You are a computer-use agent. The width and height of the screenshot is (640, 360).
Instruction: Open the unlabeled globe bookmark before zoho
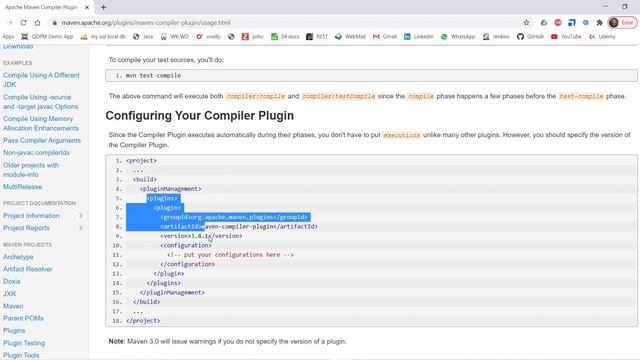[x=231, y=36]
